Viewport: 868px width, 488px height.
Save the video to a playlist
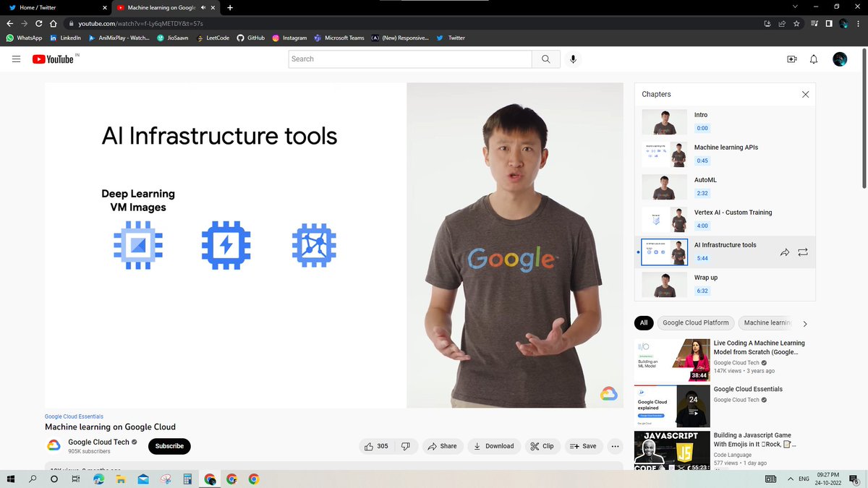click(x=583, y=446)
